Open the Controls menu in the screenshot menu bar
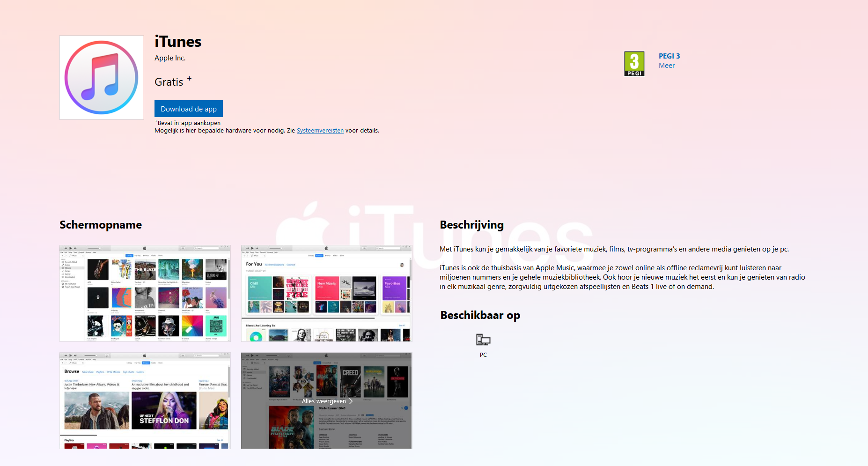868x466 pixels. [81, 252]
